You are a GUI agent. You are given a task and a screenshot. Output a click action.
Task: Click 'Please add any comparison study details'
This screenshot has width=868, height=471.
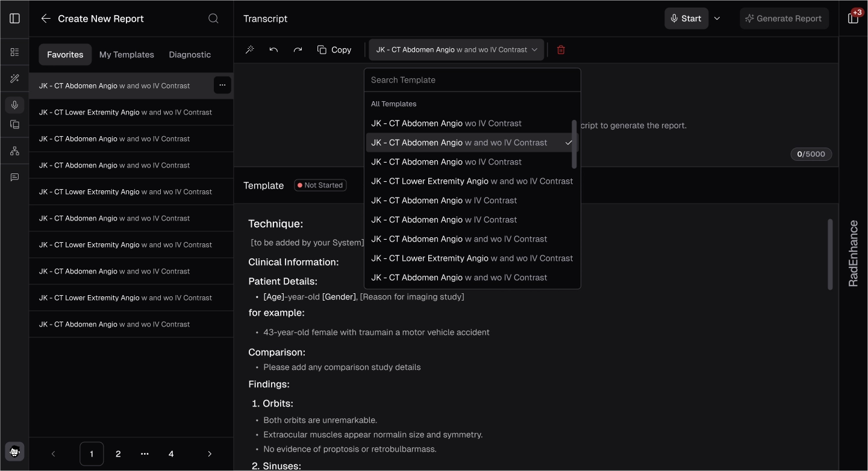pos(342,367)
